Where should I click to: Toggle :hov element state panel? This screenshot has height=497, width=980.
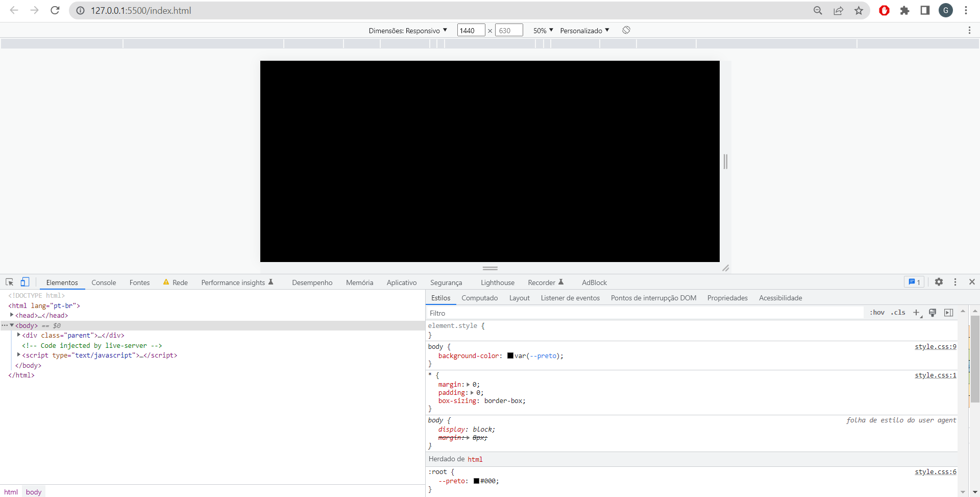coord(877,312)
